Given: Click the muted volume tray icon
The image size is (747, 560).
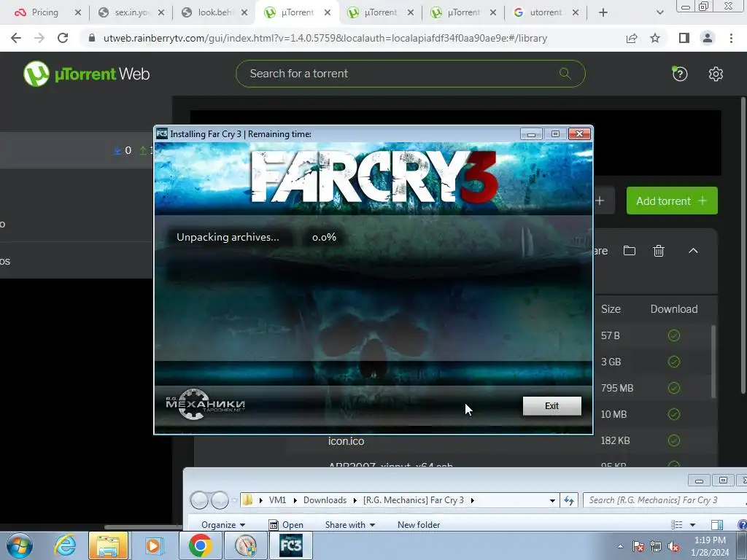Looking at the screenshot, I should (x=673, y=546).
